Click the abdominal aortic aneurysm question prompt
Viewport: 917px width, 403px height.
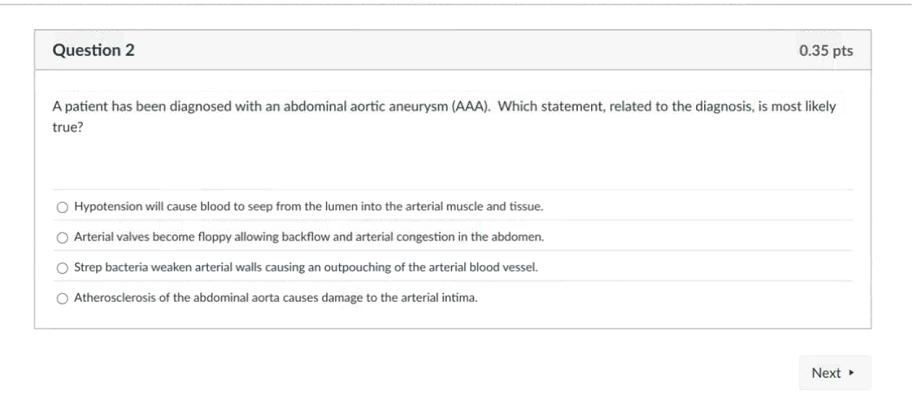point(300,106)
